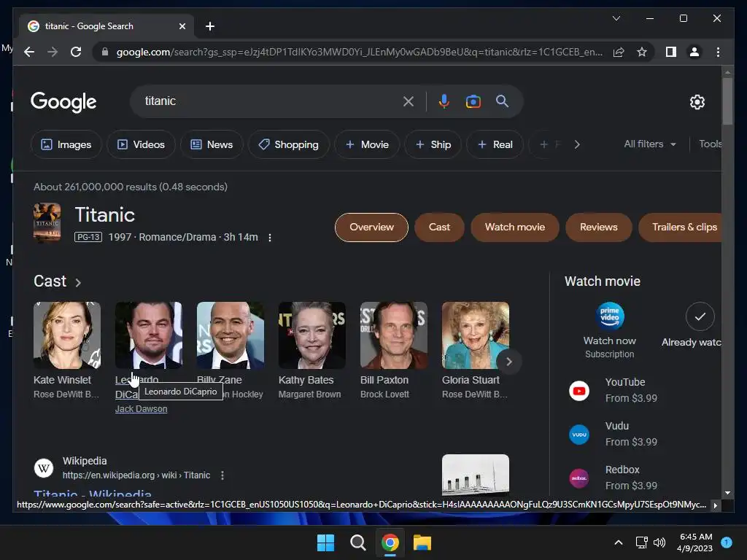
Task: Open the Watch movie pill
Action: pos(515,227)
